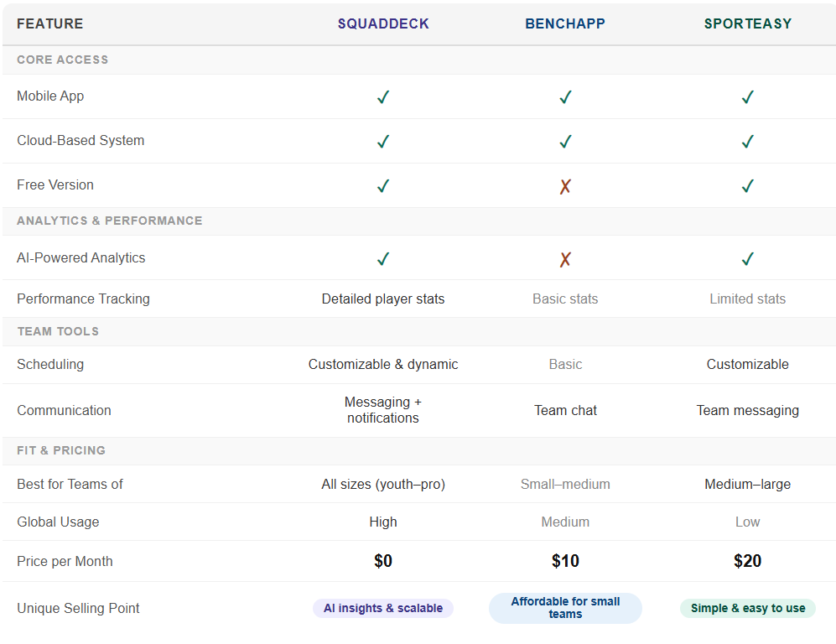Click SportEasy's Cloud-Based System checkmark
The height and width of the screenshot is (644, 836).
pos(747,141)
